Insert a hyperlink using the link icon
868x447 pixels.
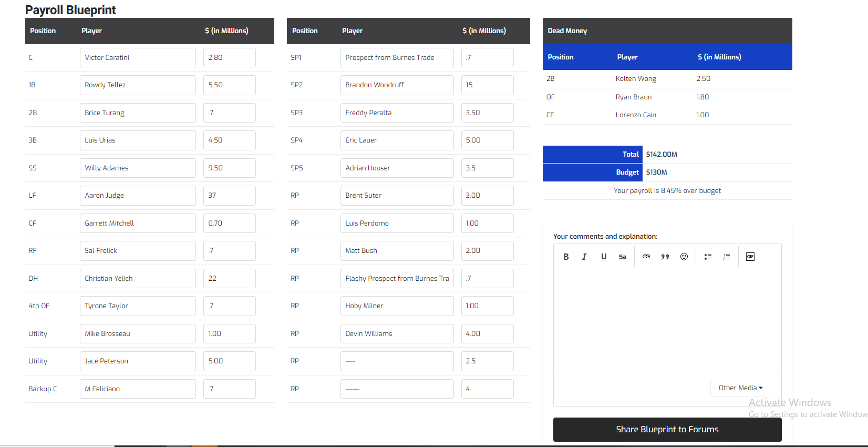(x=646, y=257)
